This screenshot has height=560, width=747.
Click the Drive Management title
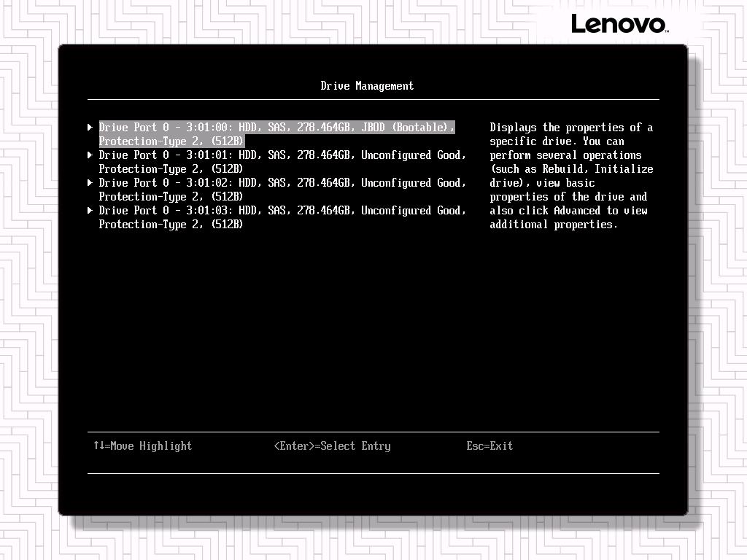pyautogui.click(x=367, y=86)
